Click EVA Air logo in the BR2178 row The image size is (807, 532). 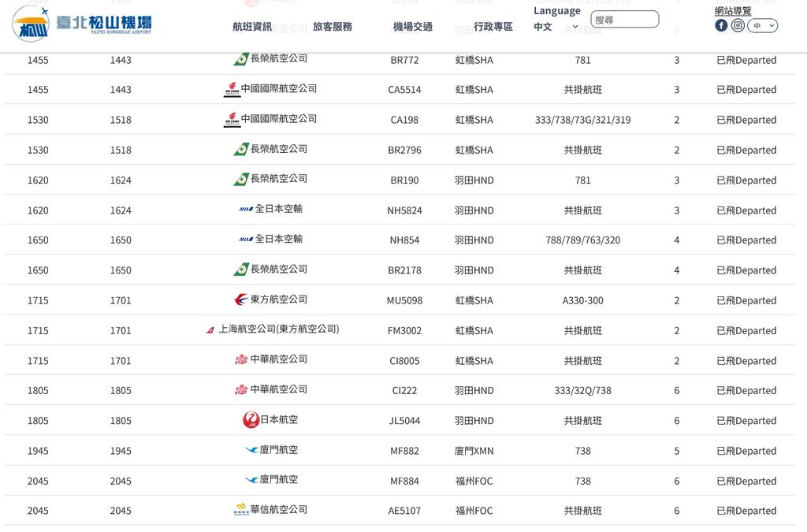(241, 270)
